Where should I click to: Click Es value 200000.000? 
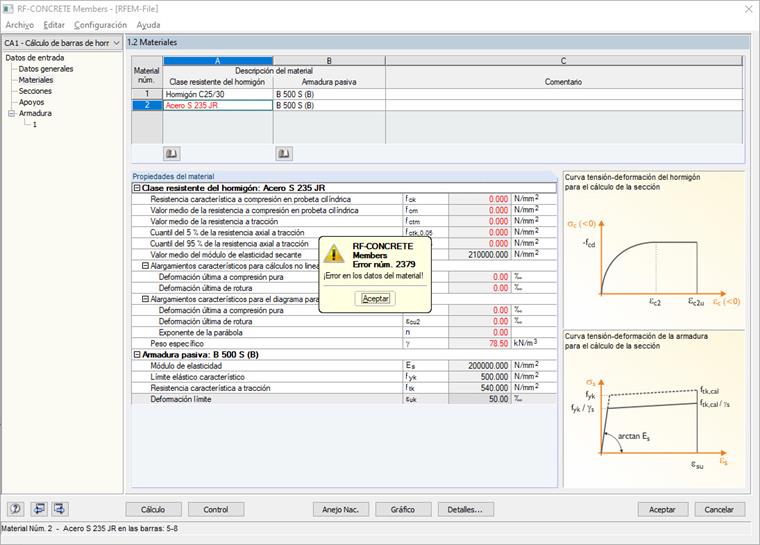479,366
